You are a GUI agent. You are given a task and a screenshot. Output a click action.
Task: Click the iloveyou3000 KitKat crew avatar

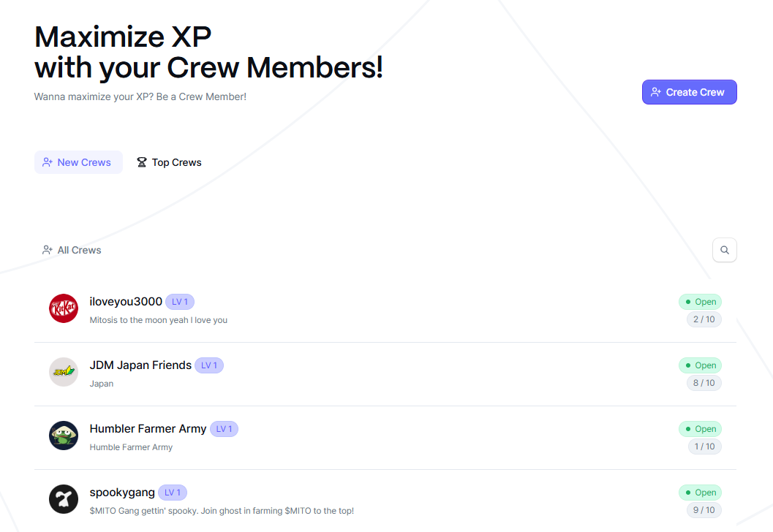64,308
